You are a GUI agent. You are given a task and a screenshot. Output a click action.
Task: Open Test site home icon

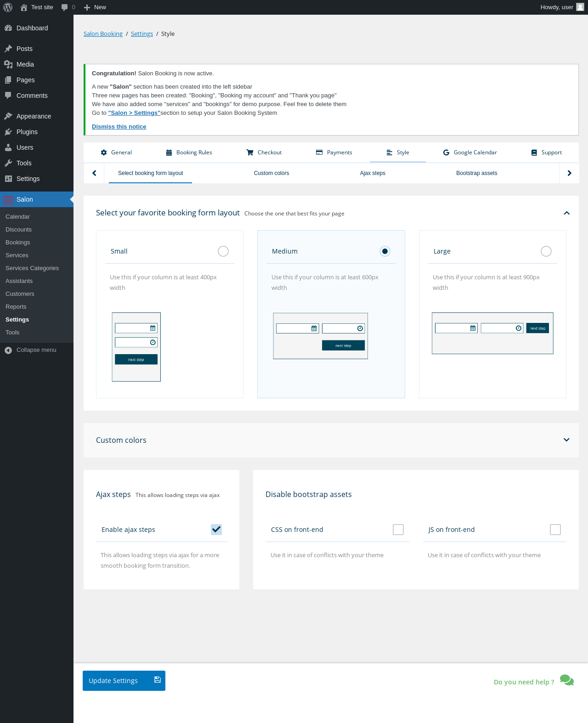click(24, 7)
